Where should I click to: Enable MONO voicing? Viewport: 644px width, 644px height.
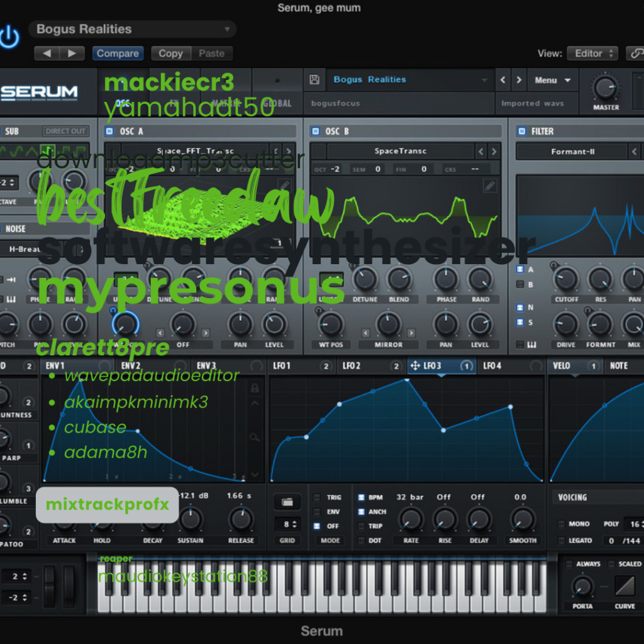[562, 524]
